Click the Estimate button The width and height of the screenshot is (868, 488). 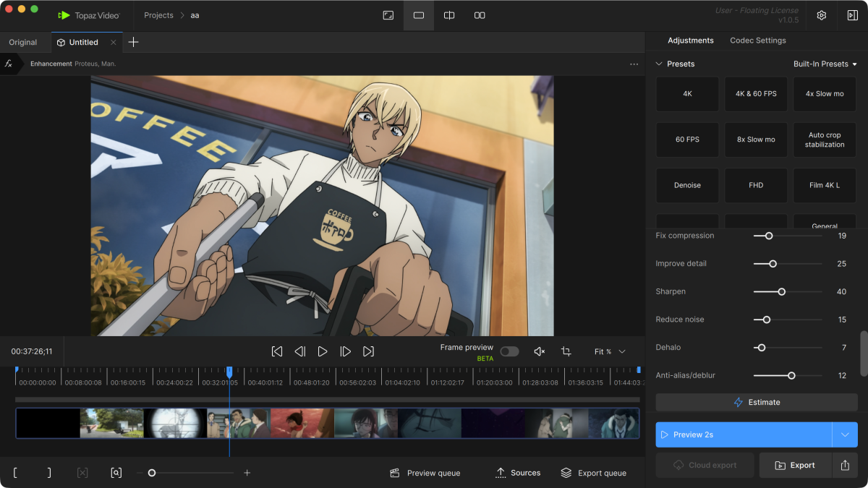[757, 402]
